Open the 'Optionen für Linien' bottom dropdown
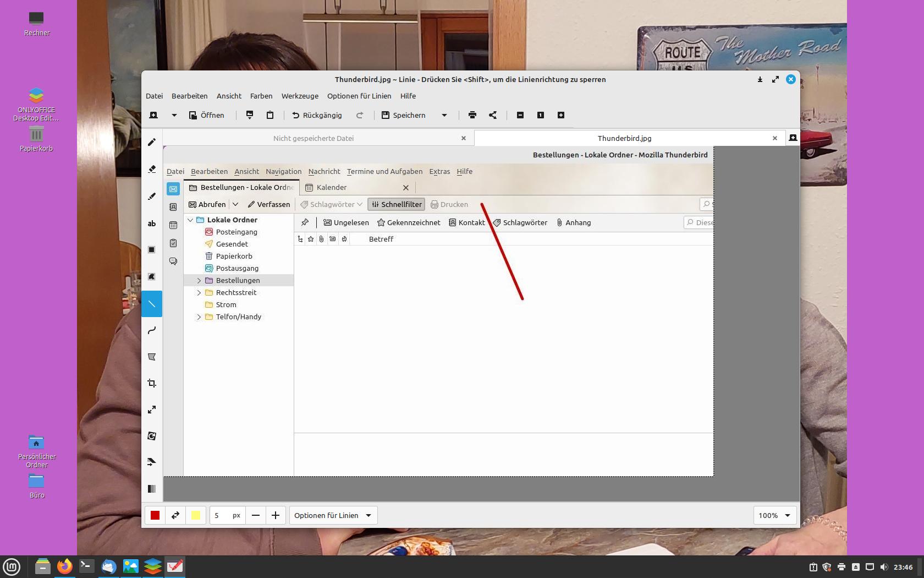This screenshot has height=578, width=924. (333, 515)
